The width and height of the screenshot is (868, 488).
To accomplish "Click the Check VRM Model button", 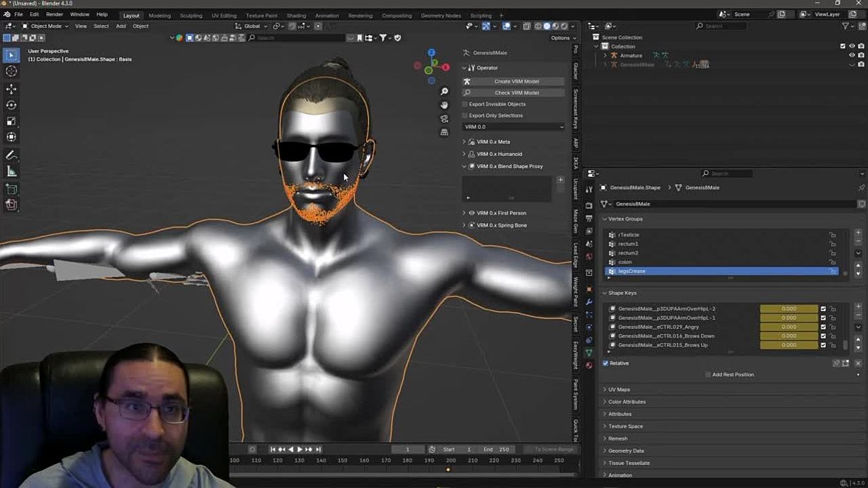I will pos(516,93).
